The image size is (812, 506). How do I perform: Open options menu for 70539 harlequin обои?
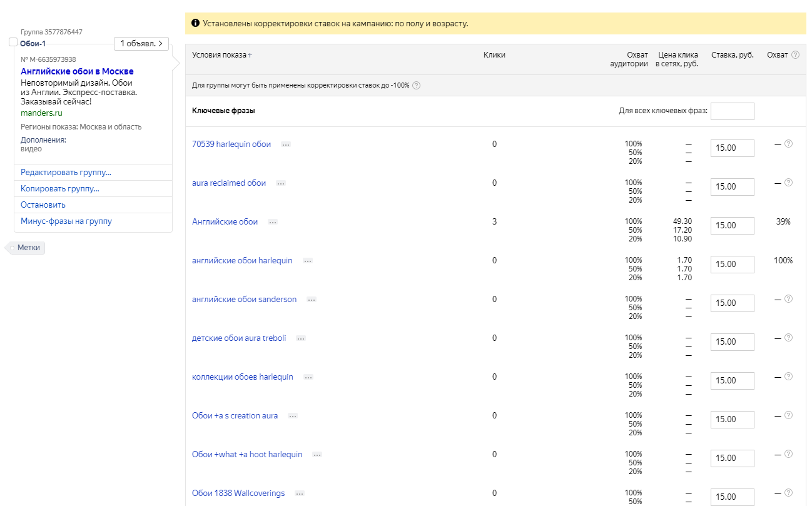[286, 144]
